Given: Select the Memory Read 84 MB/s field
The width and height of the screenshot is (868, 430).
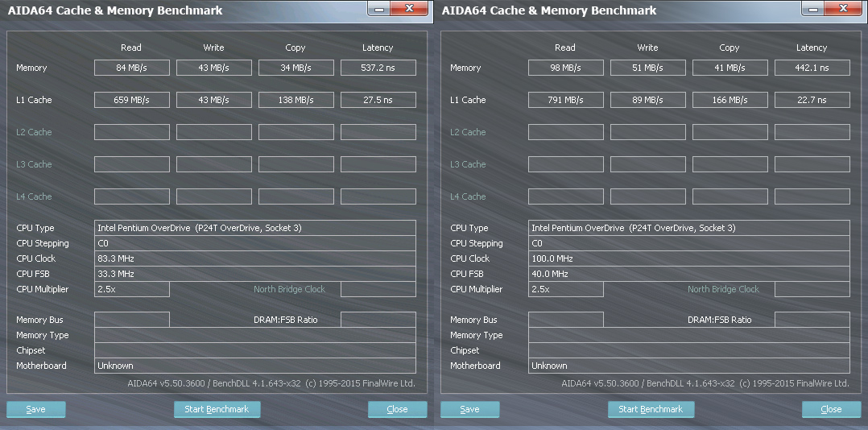Looking at the screenshot, I should point(132,68).
